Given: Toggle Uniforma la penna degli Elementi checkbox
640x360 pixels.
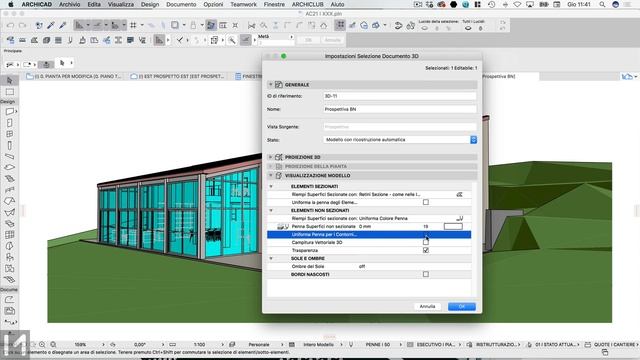Looking at the screenshot, I should [426, 202].
